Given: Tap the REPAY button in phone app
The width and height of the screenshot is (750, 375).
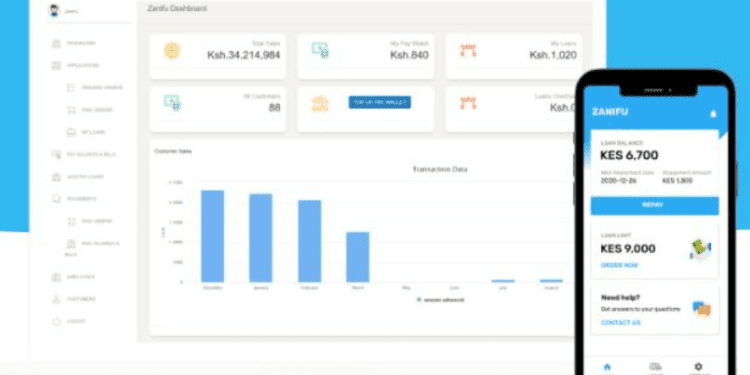Looking at the screenshot, I should 654,206.
